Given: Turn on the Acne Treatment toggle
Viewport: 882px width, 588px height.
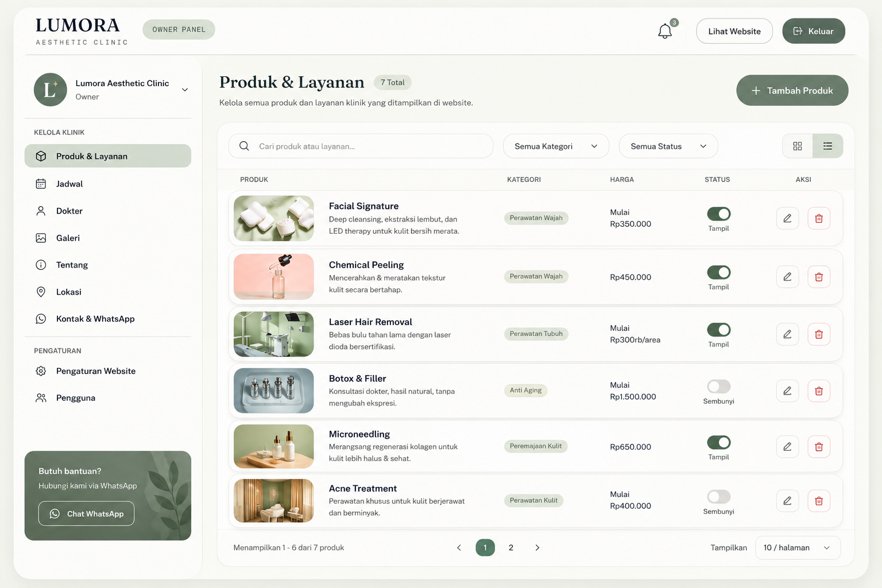Looking at the screenshot, I should pos(718,496).
